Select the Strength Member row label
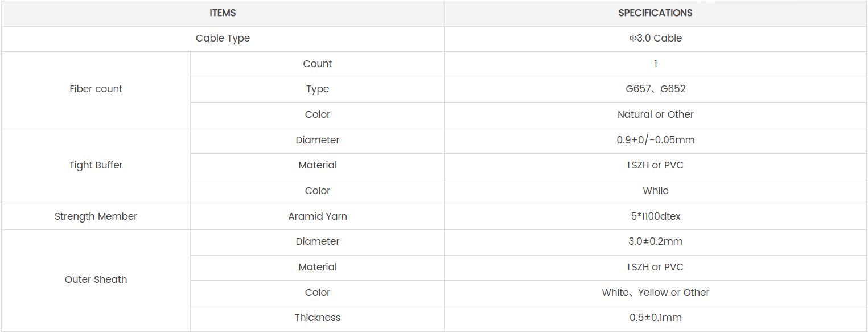The width and height of the screenshot is (868, 333). coord(96,217)
